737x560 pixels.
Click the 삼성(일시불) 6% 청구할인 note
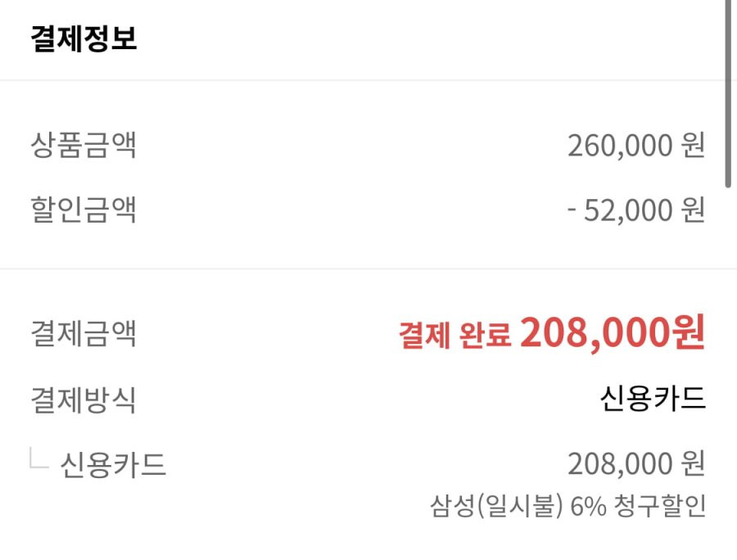(567, 506)
